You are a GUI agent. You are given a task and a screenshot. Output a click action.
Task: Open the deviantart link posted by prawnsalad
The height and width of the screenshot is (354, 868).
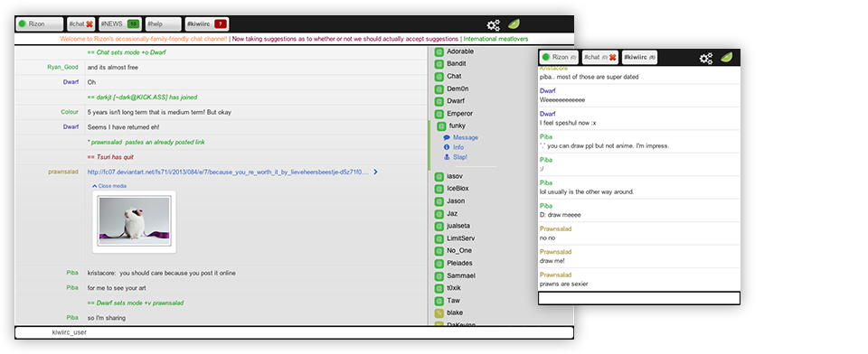(228, 172)
